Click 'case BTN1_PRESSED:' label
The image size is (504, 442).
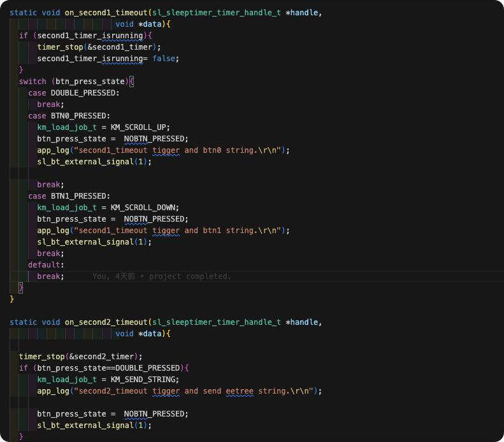pos(69,196)
